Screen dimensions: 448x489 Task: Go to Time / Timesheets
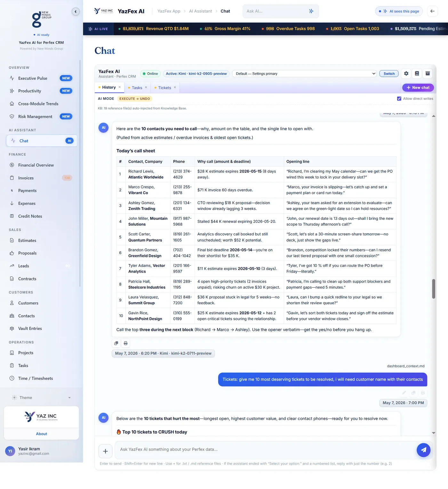click(x=42, y=378)
